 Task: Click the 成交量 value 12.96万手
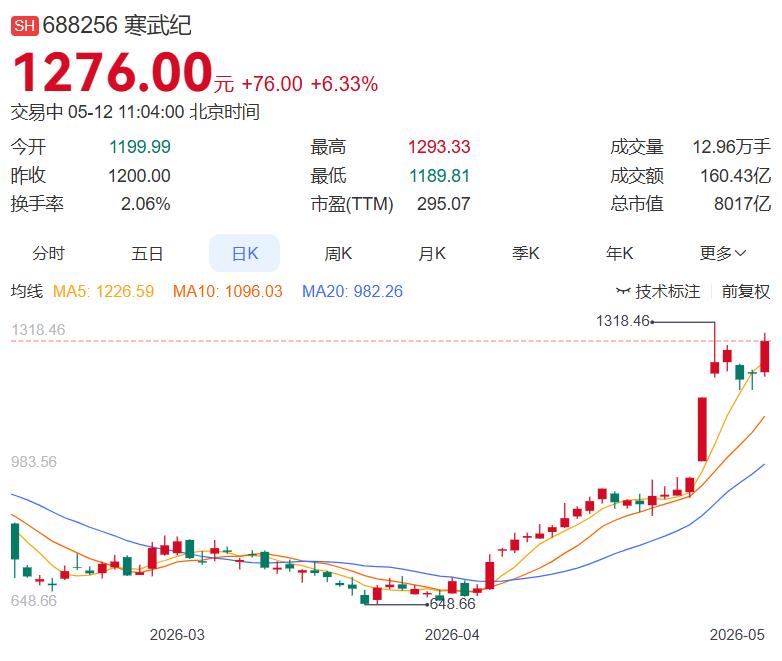731,147
